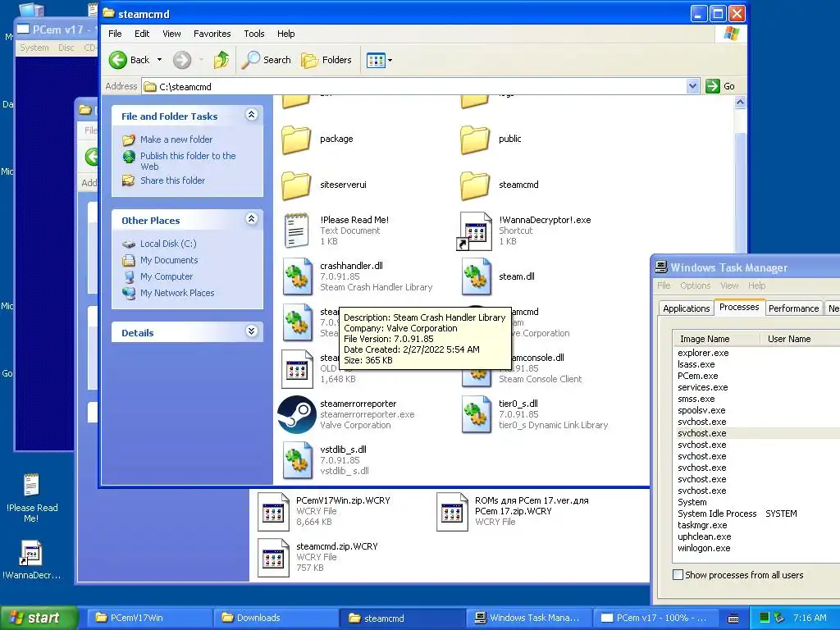The image size is (840, 630).
Task: Click the Views toolbar icon
Action: click(x=376, y=61)
